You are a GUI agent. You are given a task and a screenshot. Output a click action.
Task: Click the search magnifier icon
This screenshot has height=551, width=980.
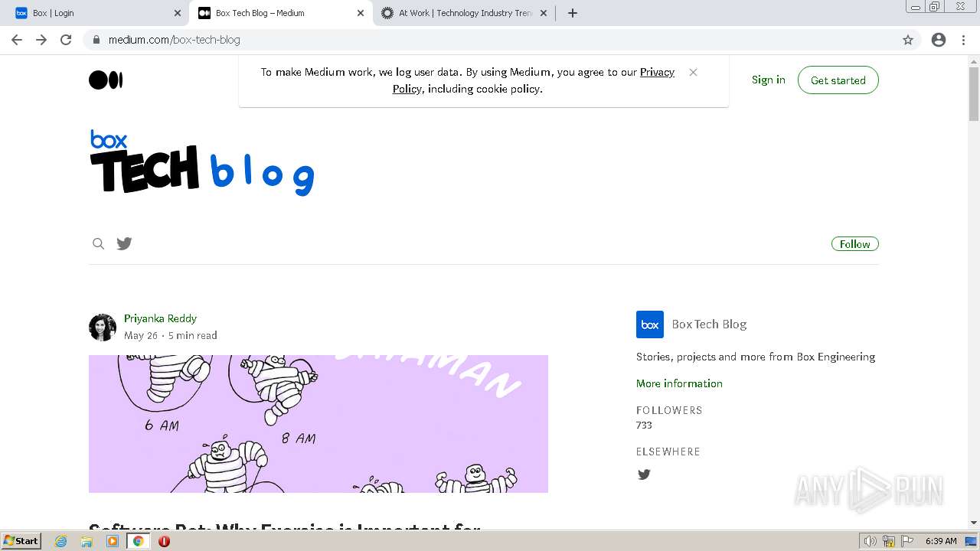point(98,243)
